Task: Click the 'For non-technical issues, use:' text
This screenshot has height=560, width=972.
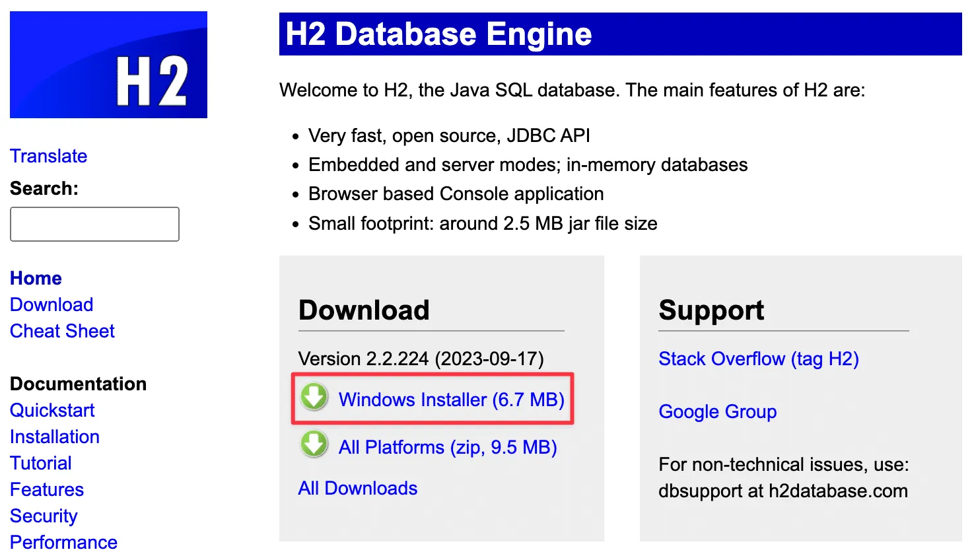Action: point(784,464)
